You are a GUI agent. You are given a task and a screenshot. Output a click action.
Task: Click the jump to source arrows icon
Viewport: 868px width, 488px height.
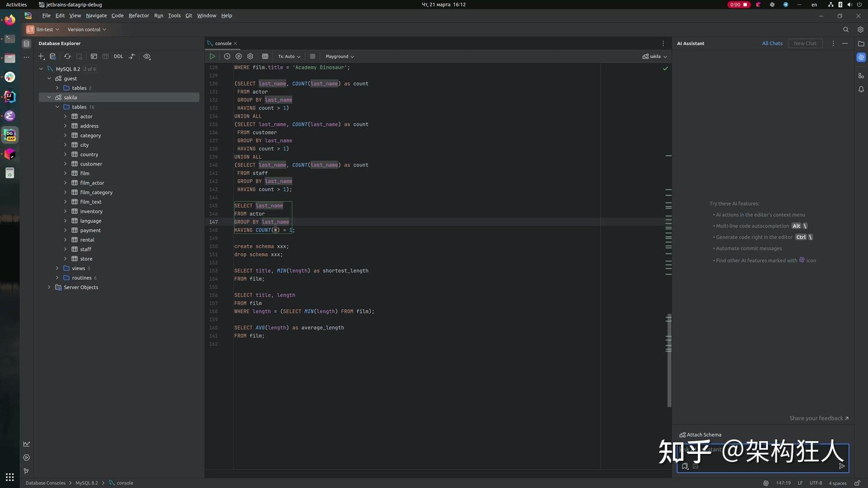click(132, 56)
